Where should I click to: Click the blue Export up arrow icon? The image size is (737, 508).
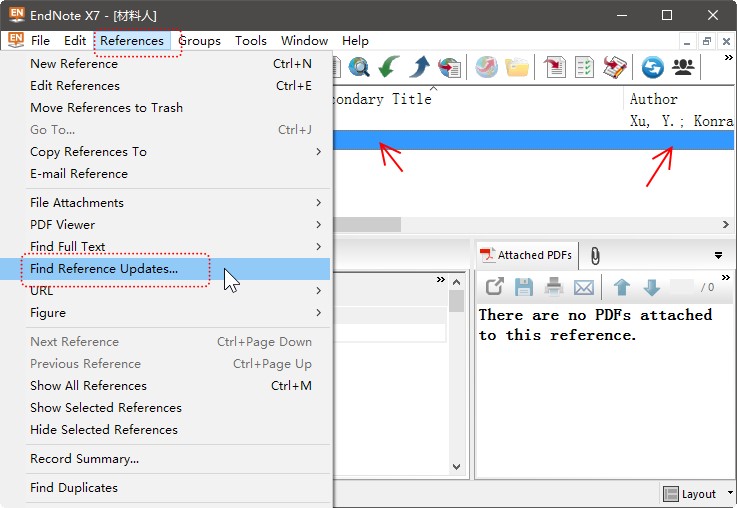419,67
